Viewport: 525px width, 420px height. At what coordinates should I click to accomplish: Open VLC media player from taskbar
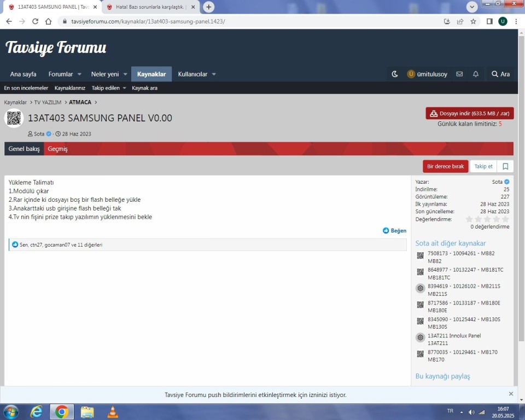click(113, 412)
